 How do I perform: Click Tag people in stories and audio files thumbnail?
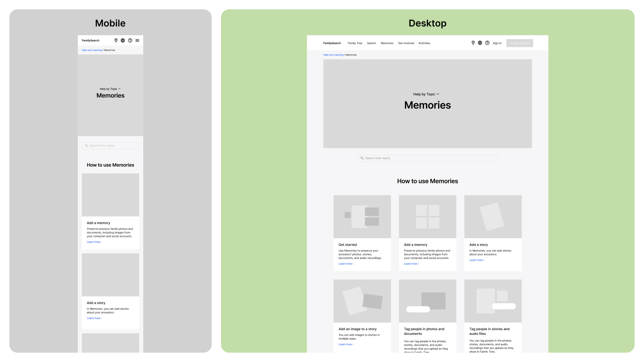493,301
